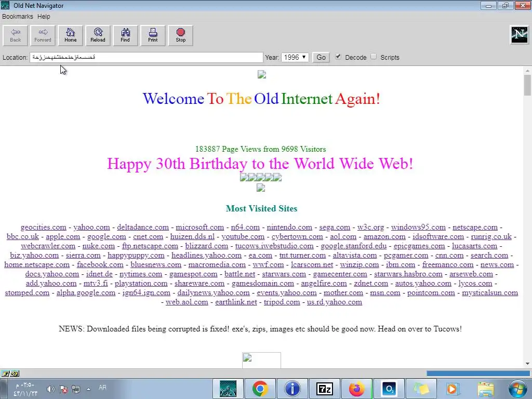
Task: Open the yahoo.com link
Action: (x=91, y=228)
